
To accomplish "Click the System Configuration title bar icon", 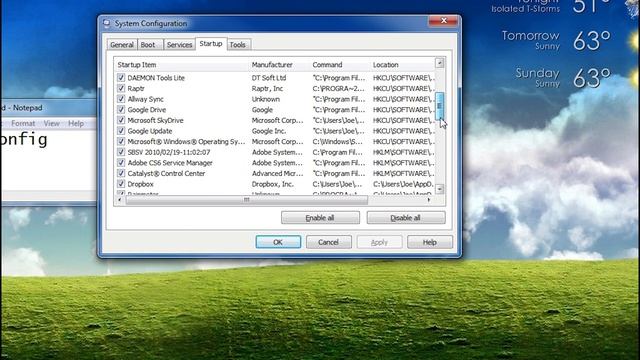I will 107,23.
